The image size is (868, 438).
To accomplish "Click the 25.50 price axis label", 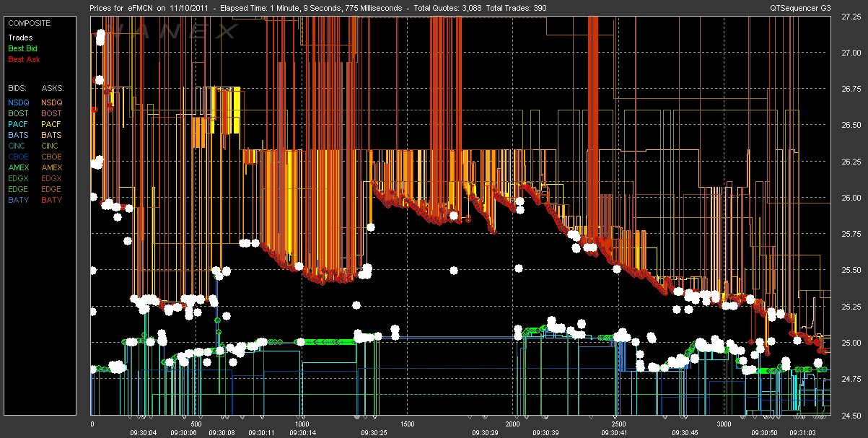I will click(x=851, y=270).
